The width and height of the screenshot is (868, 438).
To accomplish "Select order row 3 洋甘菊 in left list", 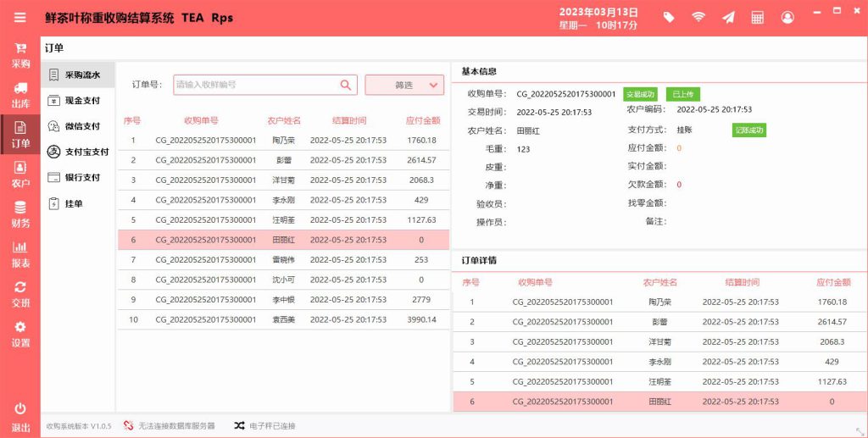I will (x=283, y=180).
